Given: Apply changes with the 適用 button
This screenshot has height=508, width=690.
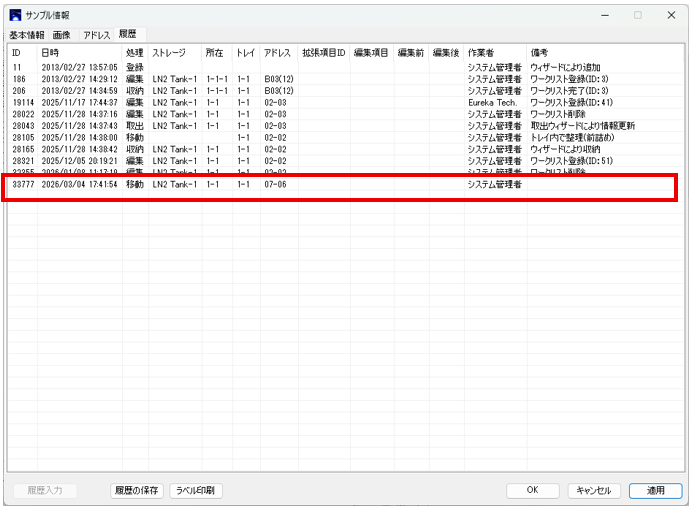Looking at the screenshot, I should point(655,491).
